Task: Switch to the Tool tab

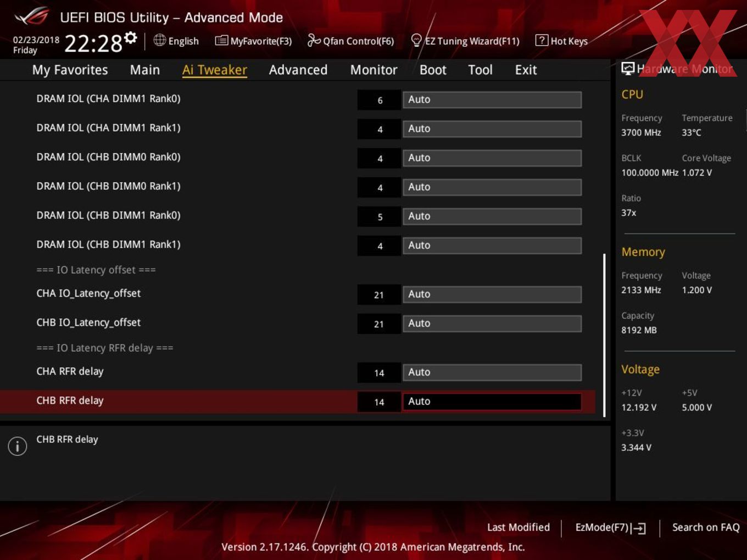Action: coord(481,70)
